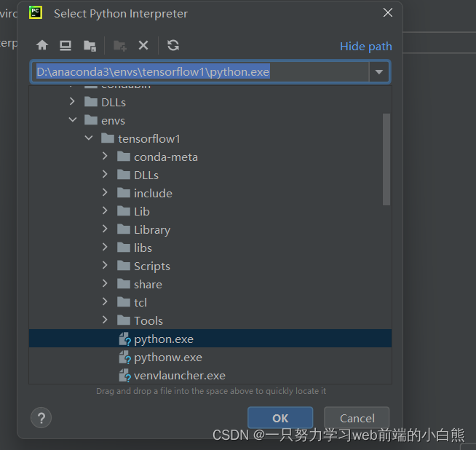Select the share folder row
Screen dimensions: 476x450
coord(210,284)
